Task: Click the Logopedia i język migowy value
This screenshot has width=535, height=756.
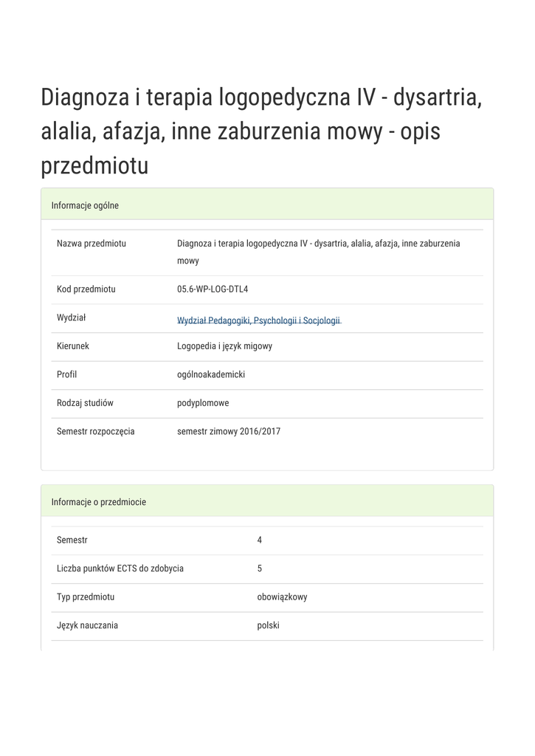Action: click(x=224, y=346)
